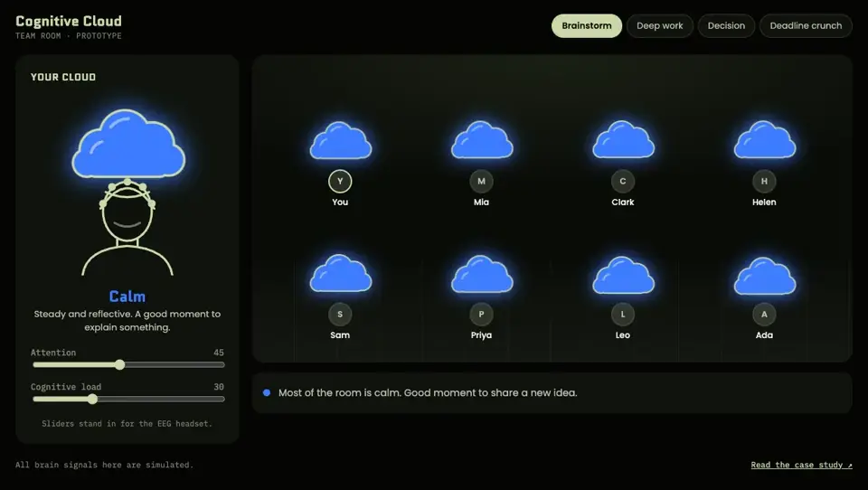Click the Attention slider handle
This screenshot has height=490, width=868.
120,365
